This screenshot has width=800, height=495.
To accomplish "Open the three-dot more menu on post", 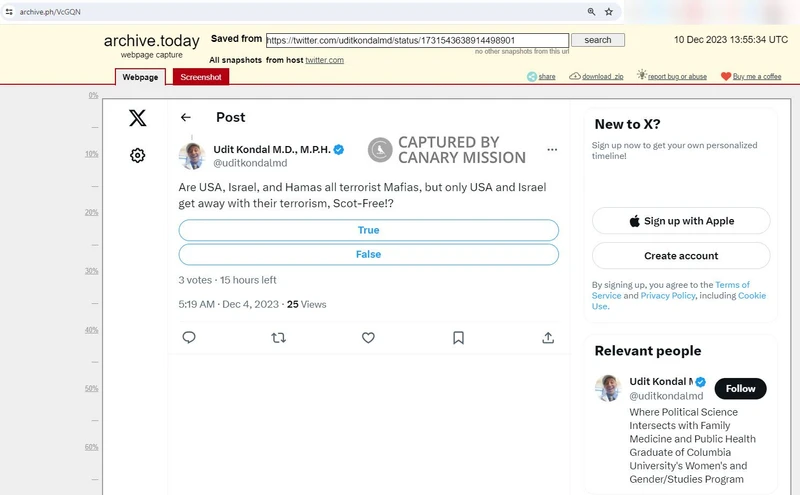I will tap(551, 150).
